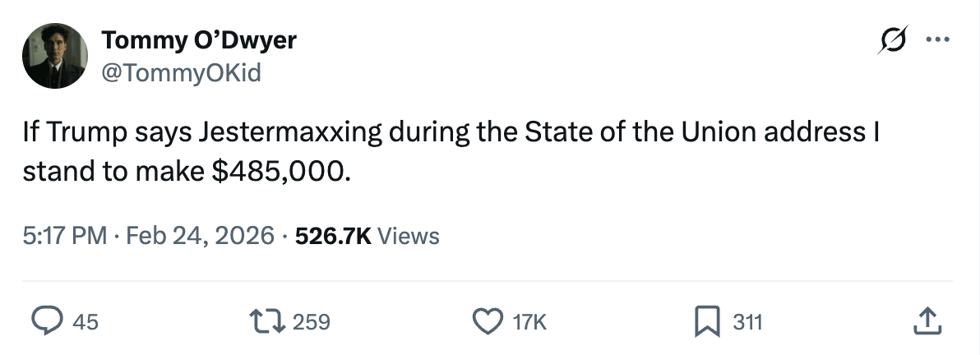
Task: Click the 259 reposts count
Action: tap(312, 322)
